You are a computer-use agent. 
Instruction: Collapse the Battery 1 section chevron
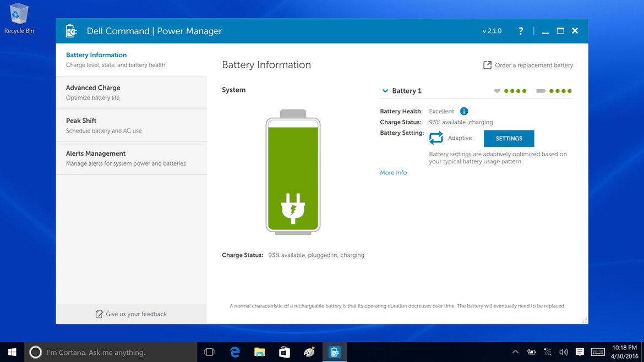click(385, 91)
